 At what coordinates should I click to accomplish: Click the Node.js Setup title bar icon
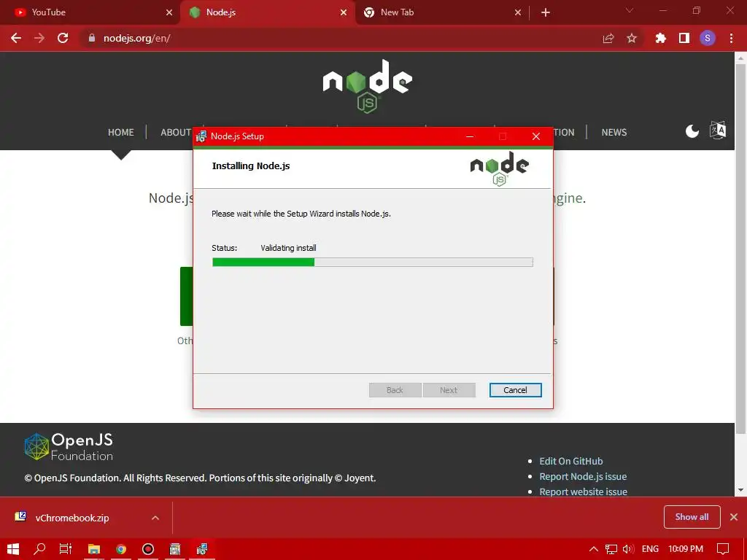(201, 136)
